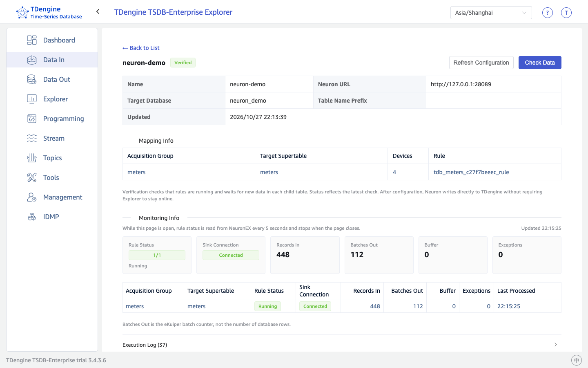Expand the Execution Log (37) section
The width and height of the screenshot is (588, 368).
[x=342, y=345]
